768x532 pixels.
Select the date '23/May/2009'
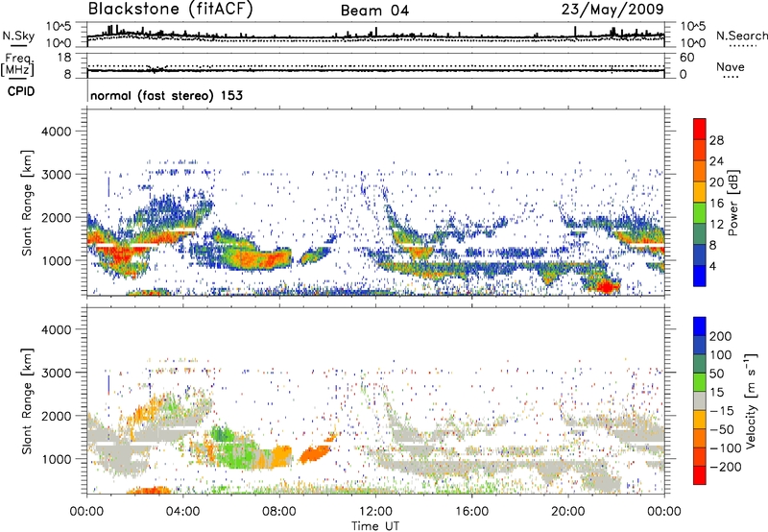[612, 9]
